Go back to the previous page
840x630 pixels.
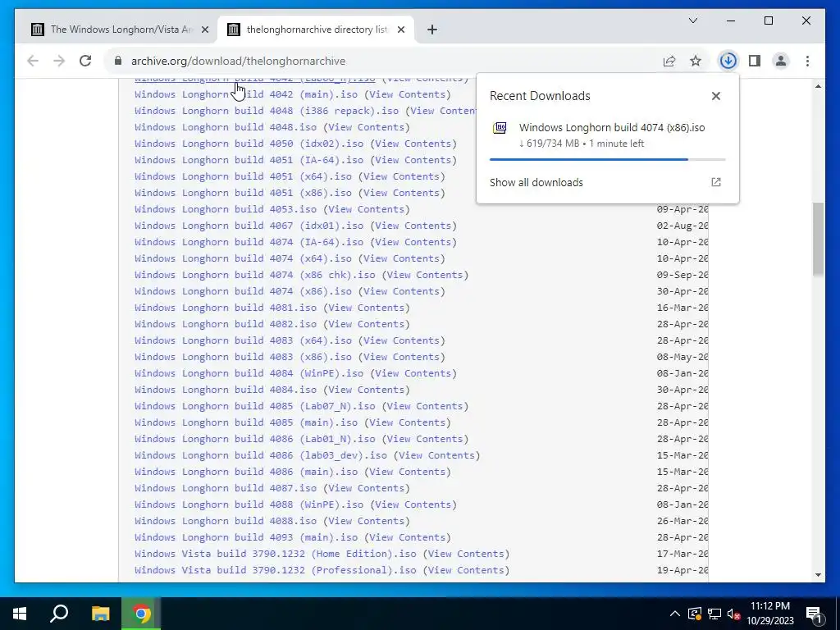click(33, 61)
